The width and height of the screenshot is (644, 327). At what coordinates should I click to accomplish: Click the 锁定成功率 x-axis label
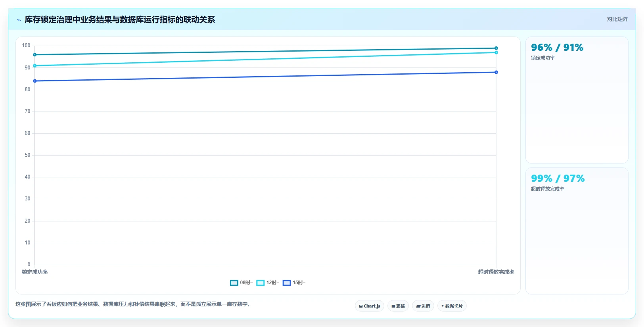click(x=35, y=272)
